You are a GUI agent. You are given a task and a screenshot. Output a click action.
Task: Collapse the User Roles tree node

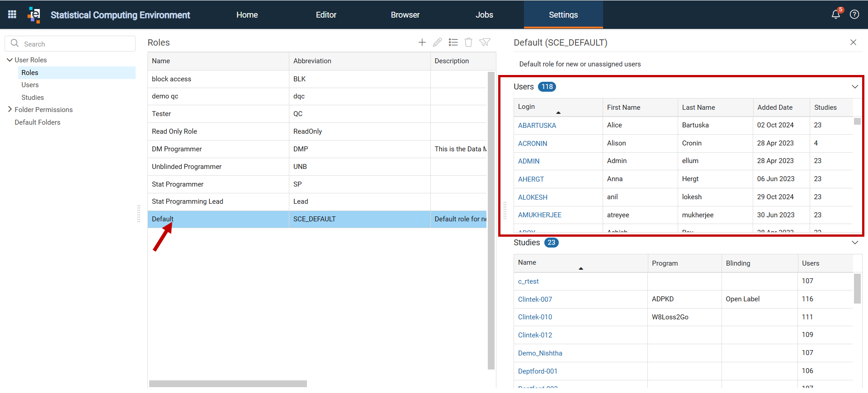[9, 60]
